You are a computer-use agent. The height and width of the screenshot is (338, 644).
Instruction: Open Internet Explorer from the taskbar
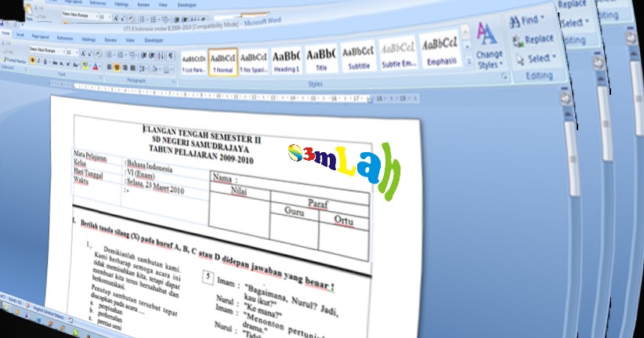(x=39, y=320)
